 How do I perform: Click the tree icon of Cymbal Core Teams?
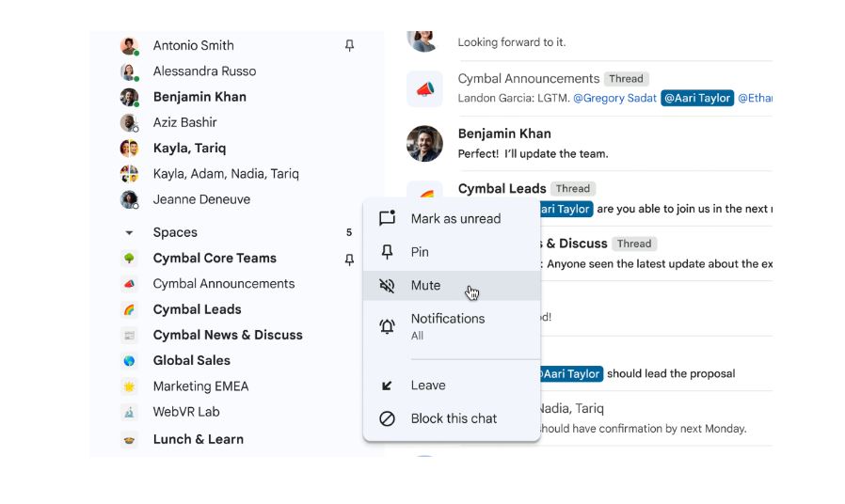129,258
